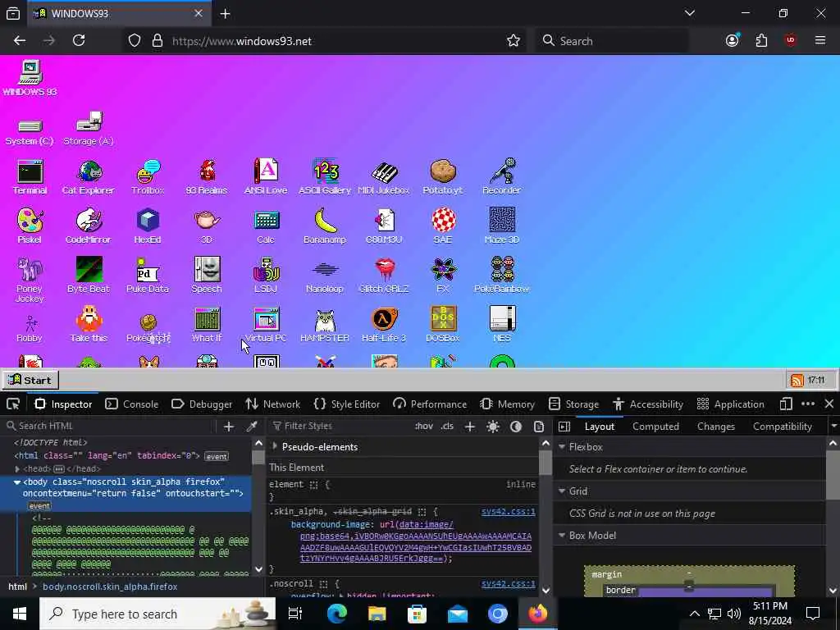The image size is (840, 630).
Task: Open the 93 Realms icon
Action: [207, 177]
